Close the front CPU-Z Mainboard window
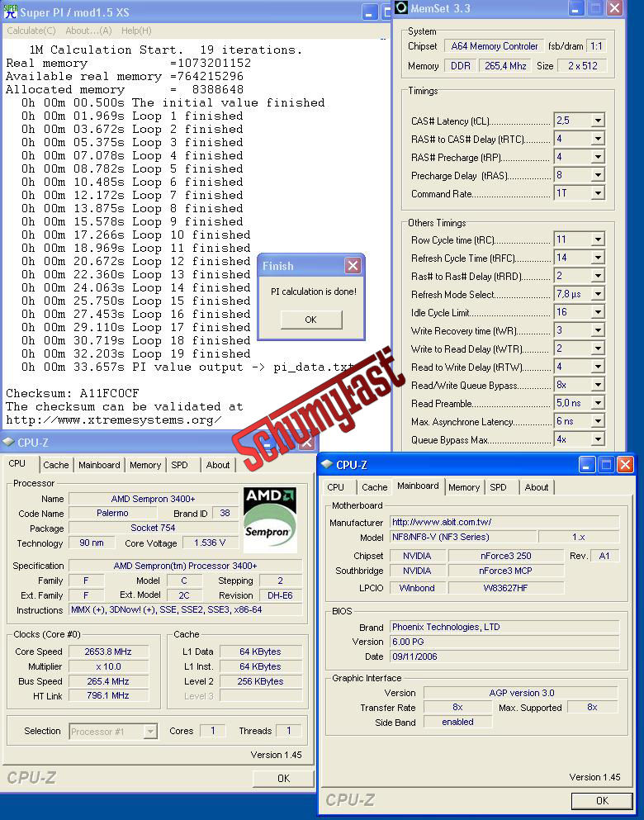Screen dimensions: 644x820 click(x=625, y=464)
